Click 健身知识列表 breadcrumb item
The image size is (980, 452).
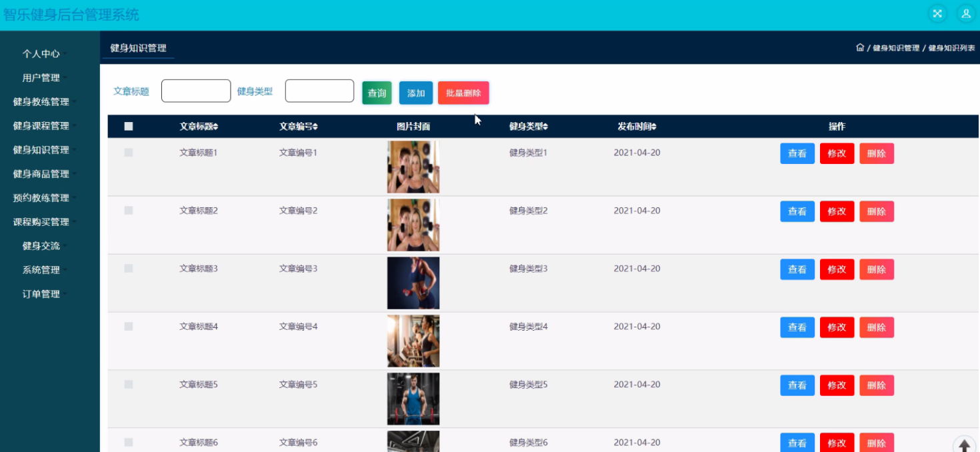pyautogui.click(x=951, y=48)
